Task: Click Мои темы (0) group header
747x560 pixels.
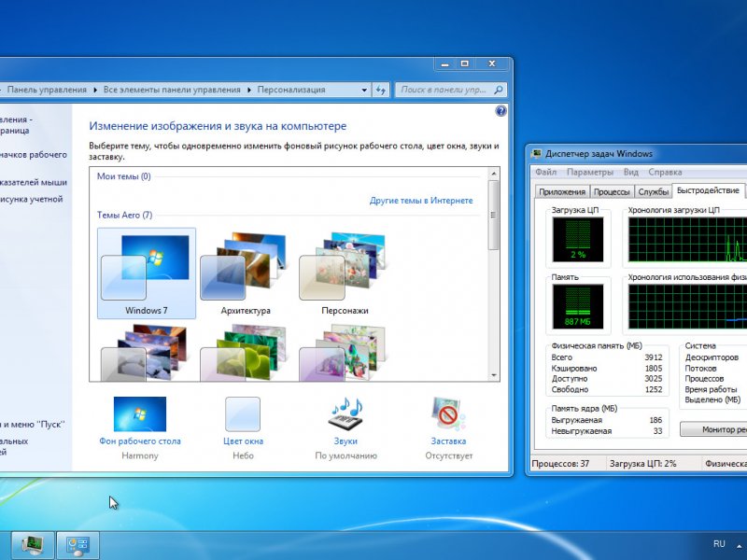Action: [124, 176]
